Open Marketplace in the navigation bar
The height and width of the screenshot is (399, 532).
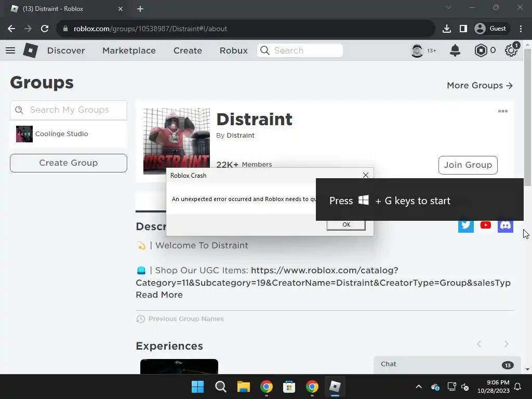tap(129, 50)
